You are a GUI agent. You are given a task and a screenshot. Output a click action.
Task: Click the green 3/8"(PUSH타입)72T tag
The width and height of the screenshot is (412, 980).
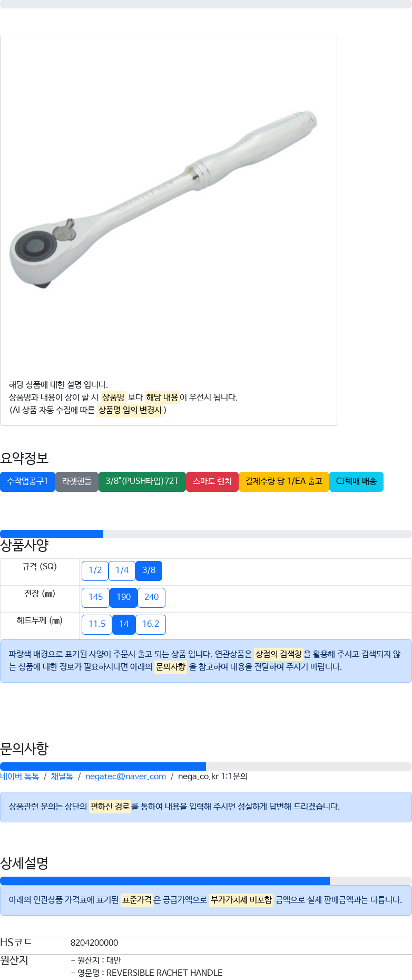(x=142, y=482)
